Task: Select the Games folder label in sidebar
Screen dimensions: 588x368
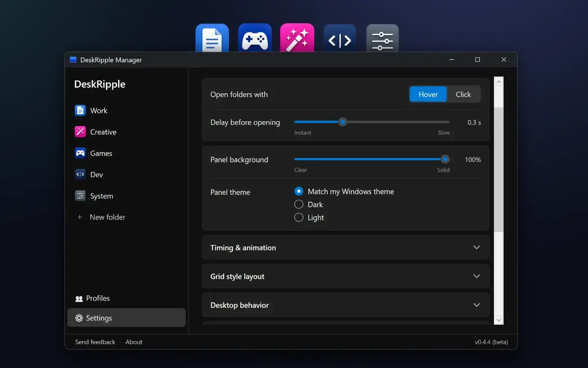Action: tap(101, 153)
